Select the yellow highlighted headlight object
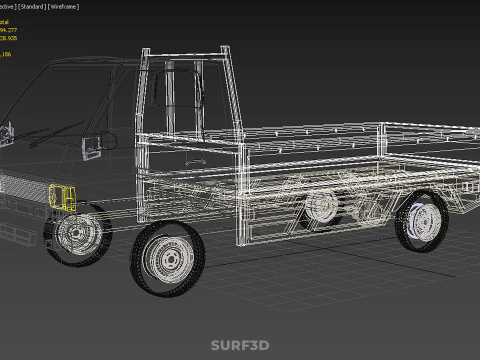This screenshot has width=480, height=360. (62, 198)
